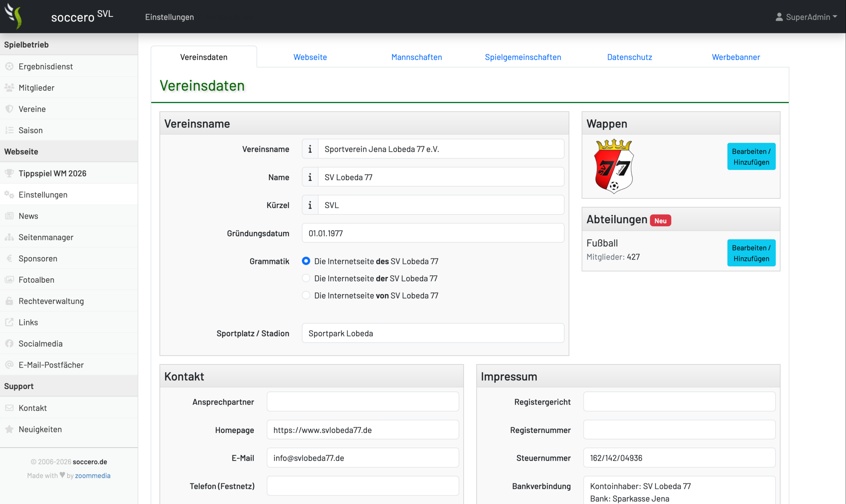Open the SuperAdmin user dropdown
Screen dimensions: 846x504
tap(806, 17)
